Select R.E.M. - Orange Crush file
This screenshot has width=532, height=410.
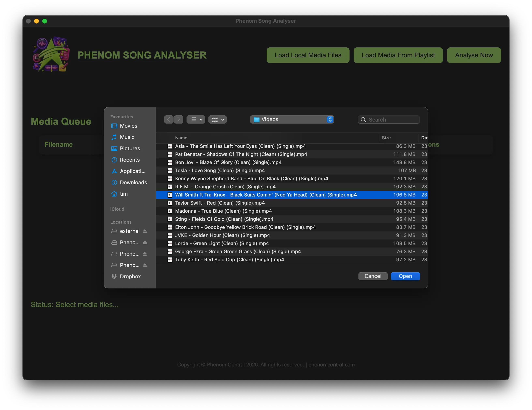292,187
